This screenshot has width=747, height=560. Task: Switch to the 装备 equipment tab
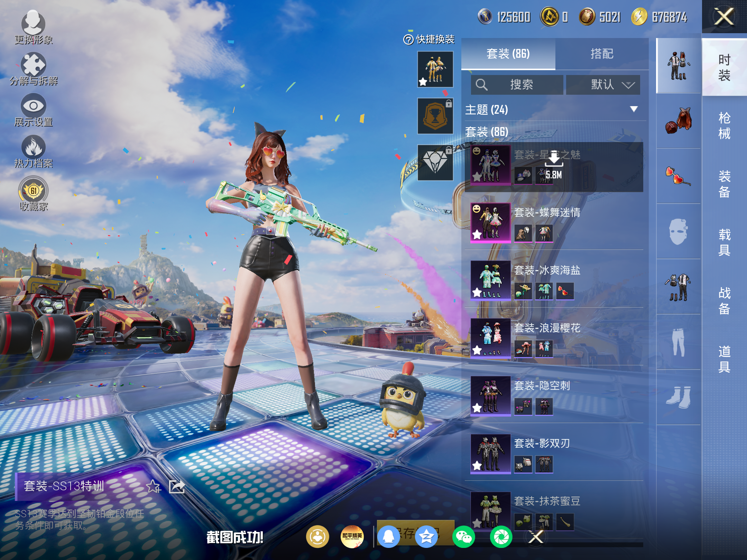tap(725, 184)
